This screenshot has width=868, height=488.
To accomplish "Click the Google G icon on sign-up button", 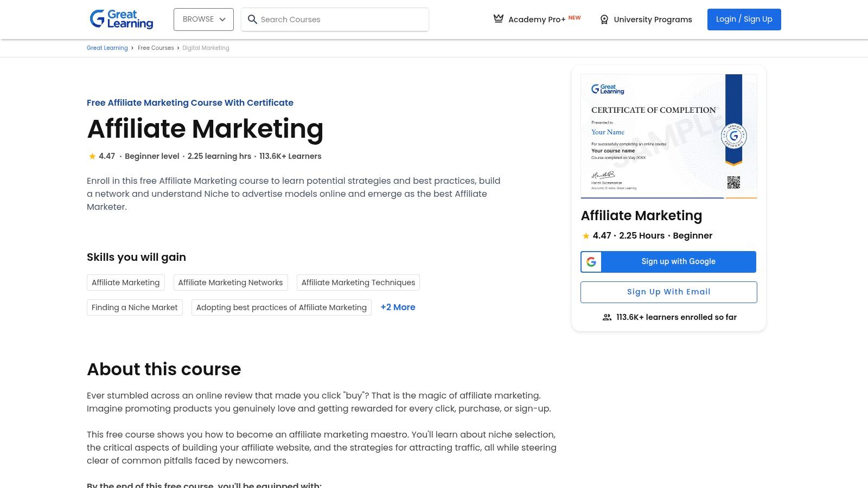I will point(591,261).
